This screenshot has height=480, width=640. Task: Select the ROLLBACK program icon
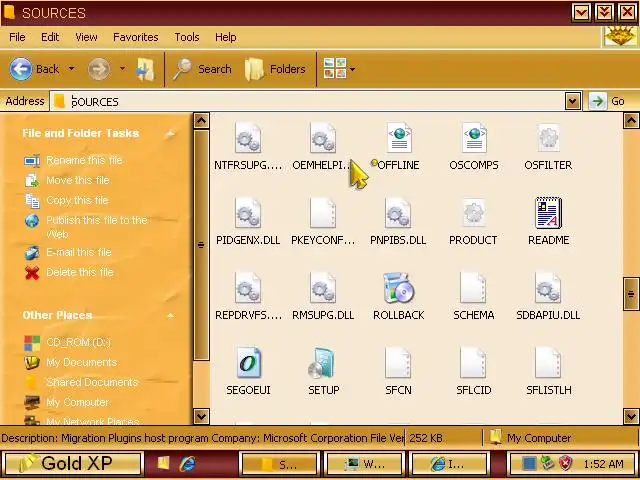pos(399,288)
